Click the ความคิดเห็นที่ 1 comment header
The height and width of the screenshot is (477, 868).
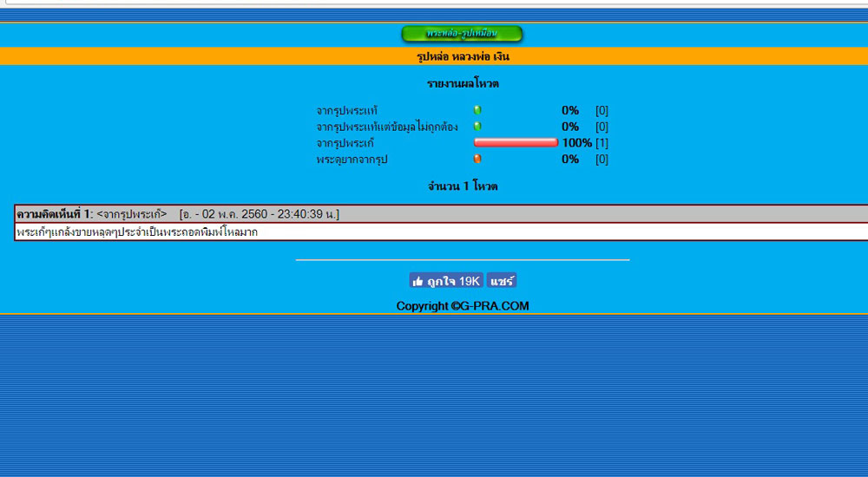54,213
